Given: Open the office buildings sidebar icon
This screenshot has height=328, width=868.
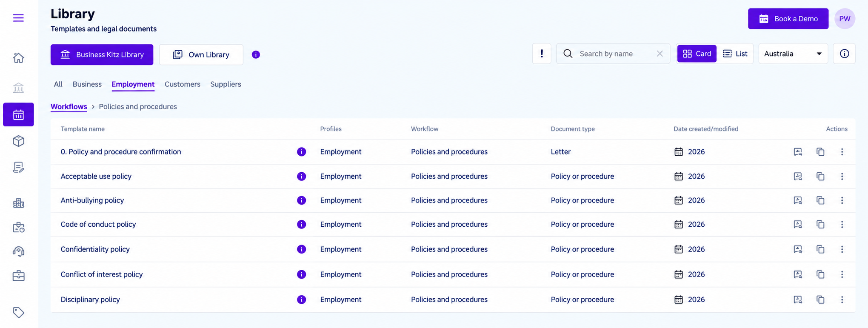Looking at the screenshot, I should (18, 203).
